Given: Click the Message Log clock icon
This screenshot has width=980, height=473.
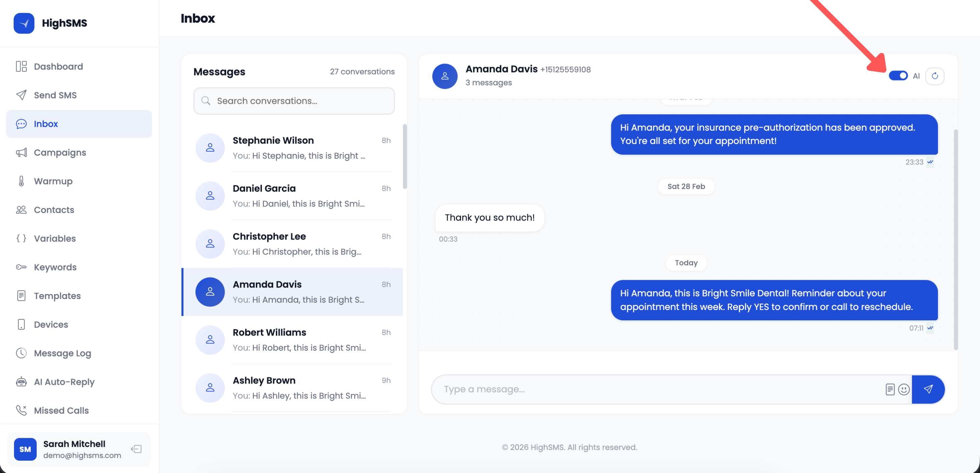Looking at the screenshot, I should point(22,353).
